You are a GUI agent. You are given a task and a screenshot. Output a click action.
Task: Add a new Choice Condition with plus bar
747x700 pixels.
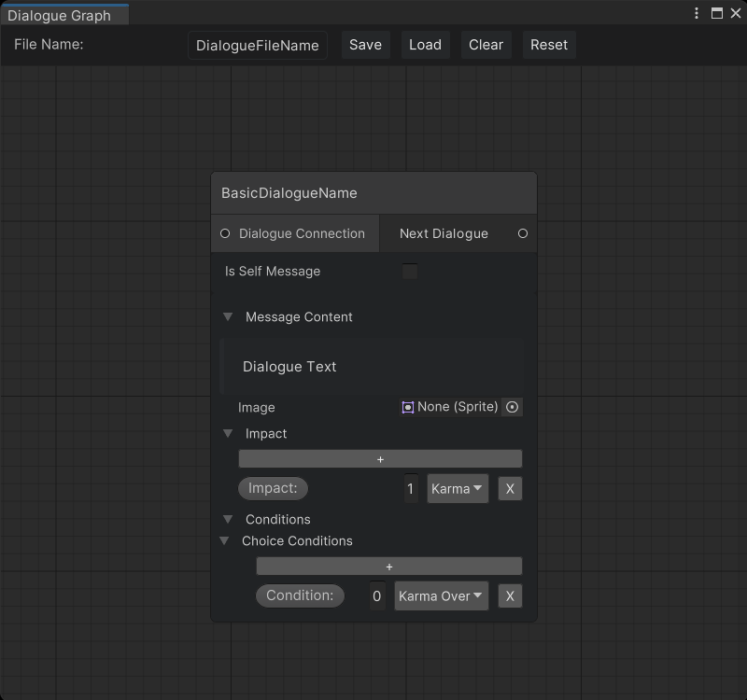pos(388,567)
